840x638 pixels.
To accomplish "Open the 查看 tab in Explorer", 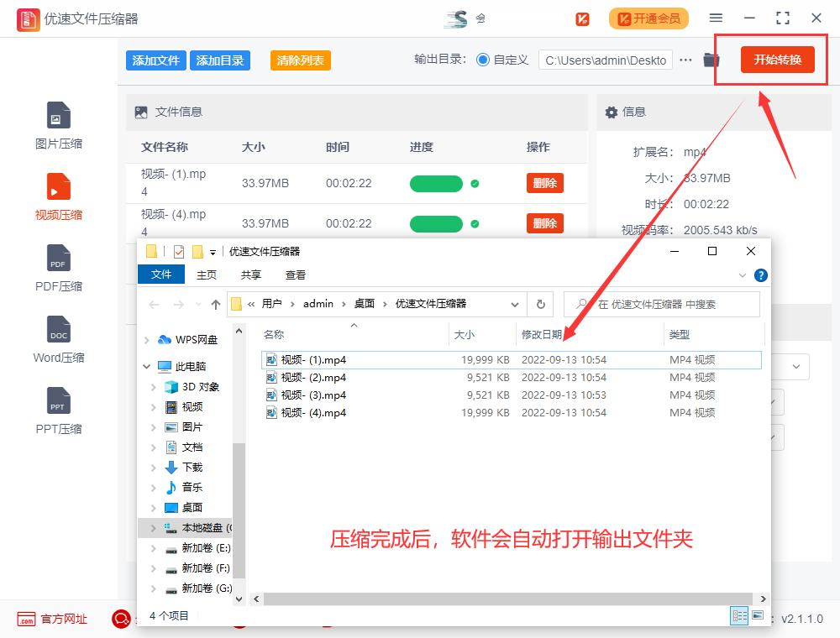I will 296,275.
